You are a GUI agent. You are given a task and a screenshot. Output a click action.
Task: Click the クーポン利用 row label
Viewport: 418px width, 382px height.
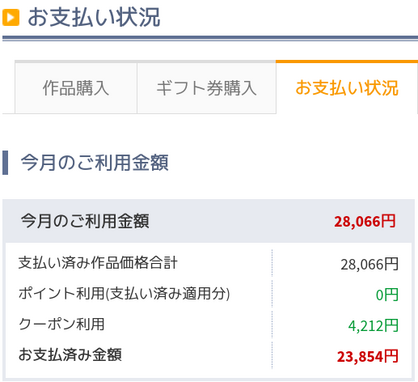62,324
